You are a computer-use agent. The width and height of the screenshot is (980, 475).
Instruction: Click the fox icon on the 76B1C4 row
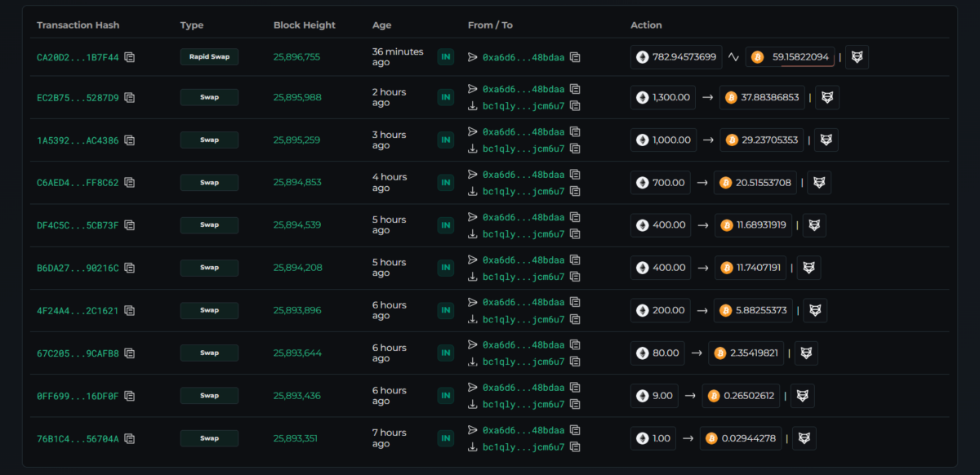804,437
